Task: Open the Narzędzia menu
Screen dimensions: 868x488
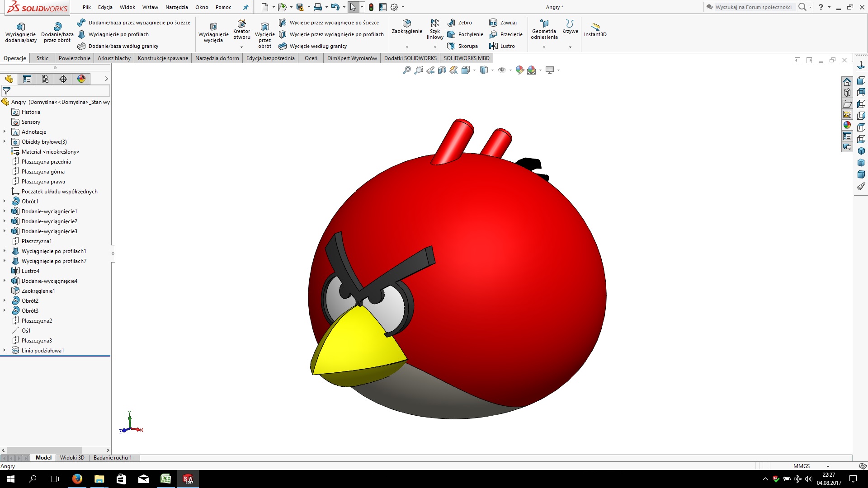Action: (176, 7)
